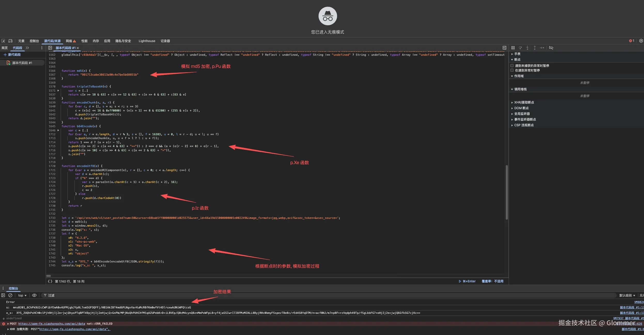Clear the console with the ban icon
This screenshot has width=644, height=335.
(x=10, y=295)
